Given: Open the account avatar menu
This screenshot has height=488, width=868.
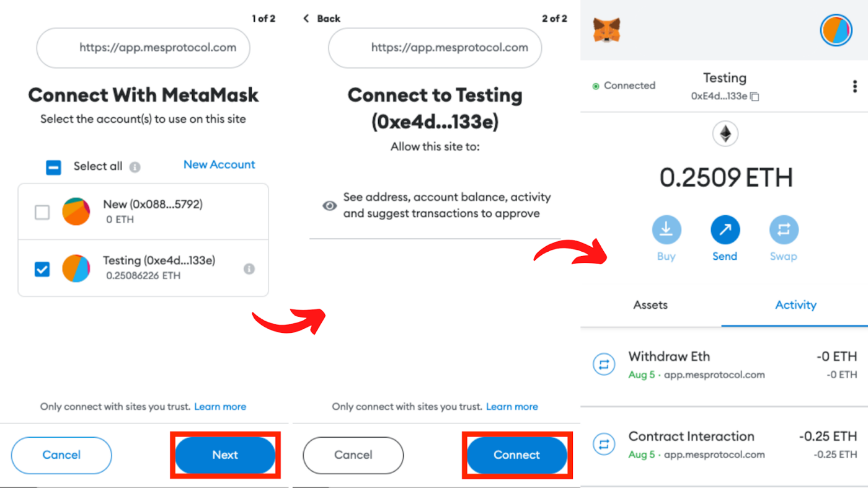Looking at the screenshot, I should tap(836, 30).
